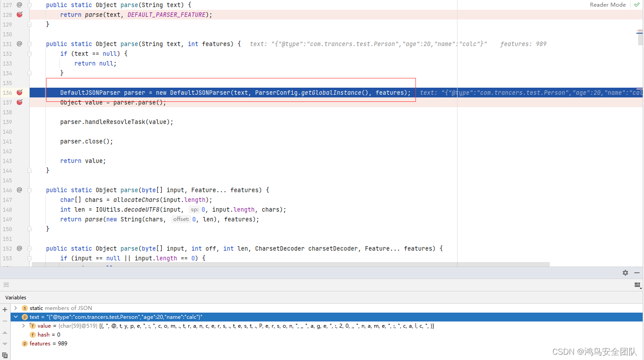Minimize the debug panel with hide icon

point(637,273)
